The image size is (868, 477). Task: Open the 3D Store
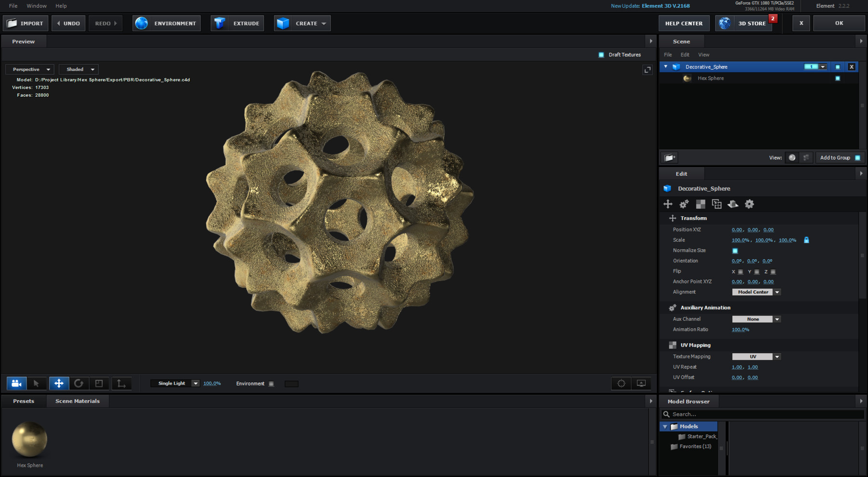(x=751, y=23)
